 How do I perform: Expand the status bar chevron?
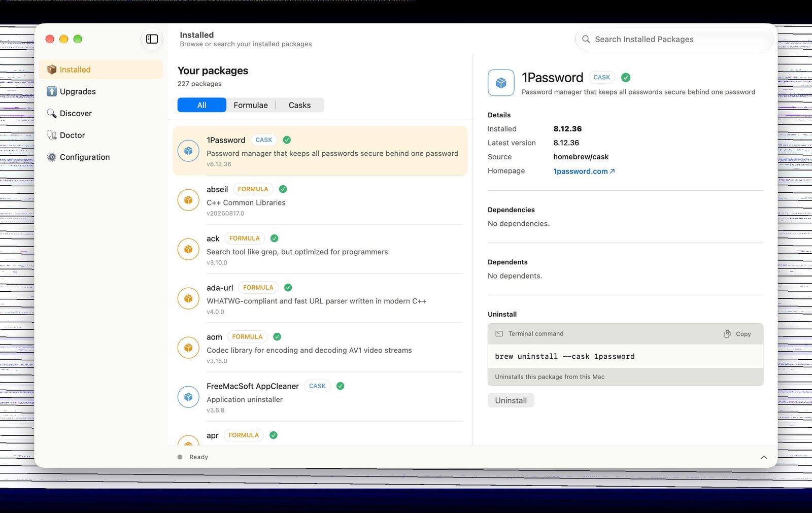(x=764, y=457)
